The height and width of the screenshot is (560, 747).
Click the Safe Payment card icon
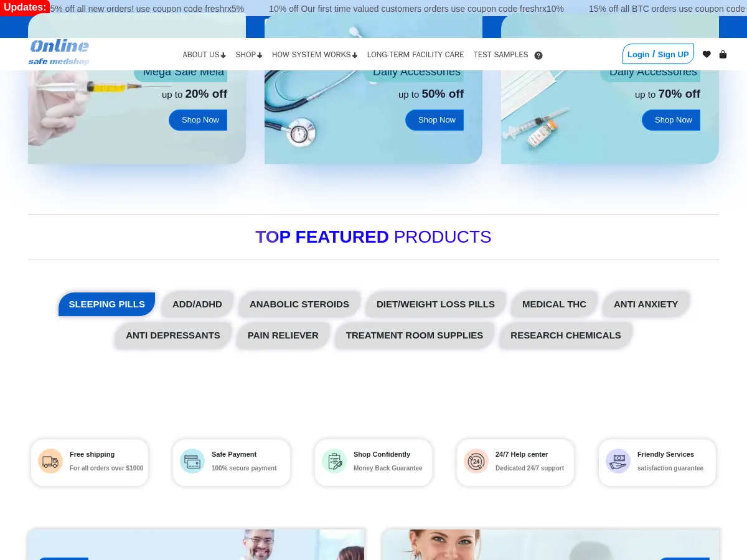(192, 461)
